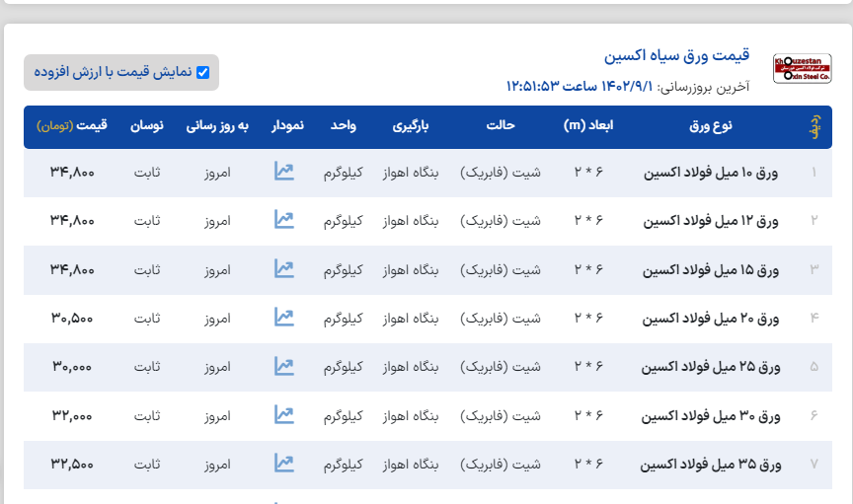
Task: Open chart icon for 10 mil Oxin sheet
Action: coord(284,172)
